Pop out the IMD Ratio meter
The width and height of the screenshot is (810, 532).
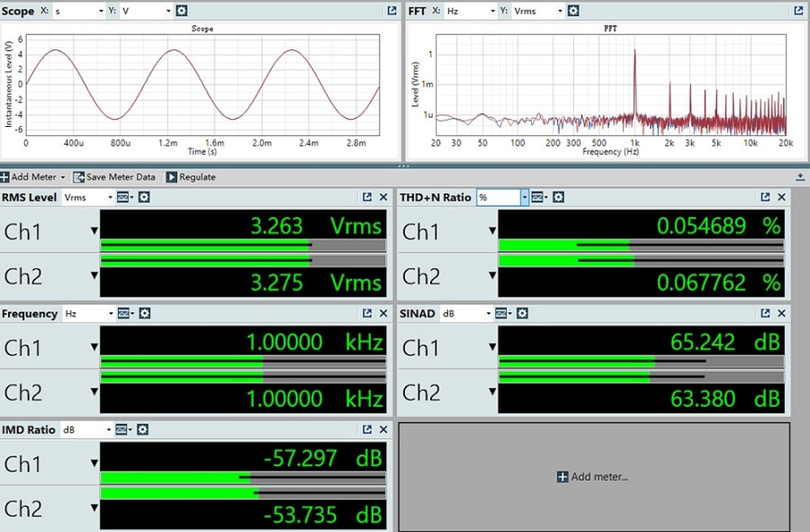pyautogui.click(x=367, y=429)
